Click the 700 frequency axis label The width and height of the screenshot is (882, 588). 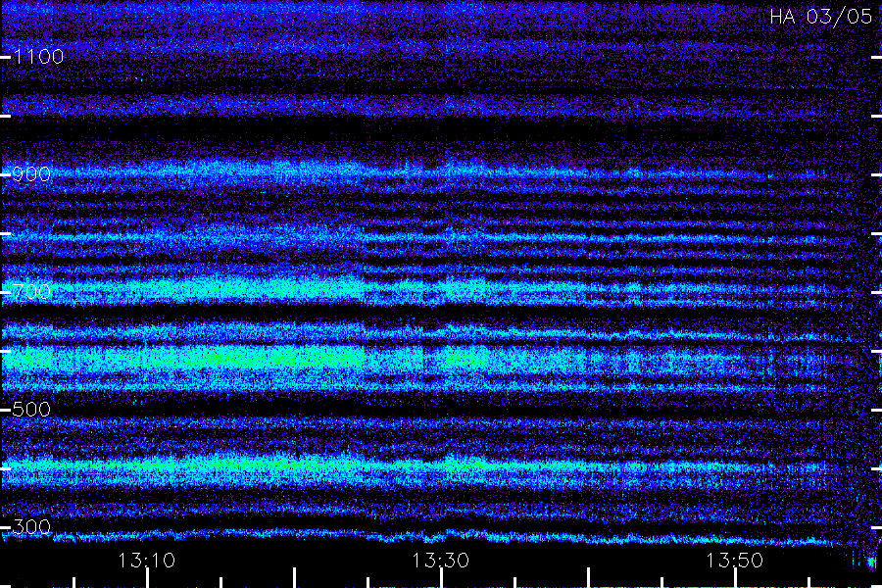(x=31, y=291)
